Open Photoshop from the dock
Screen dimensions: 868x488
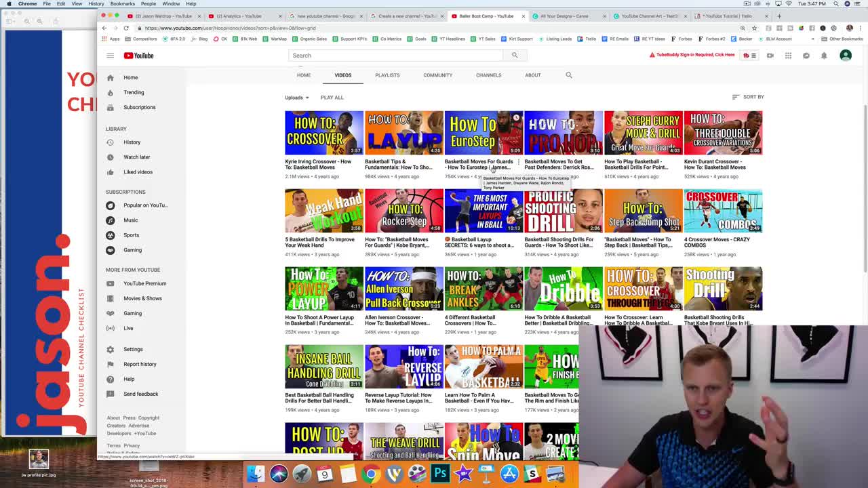click(x=440, y=472)
